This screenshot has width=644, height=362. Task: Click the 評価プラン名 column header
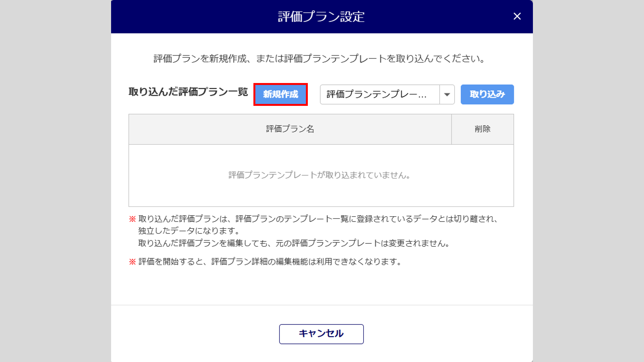290,129
